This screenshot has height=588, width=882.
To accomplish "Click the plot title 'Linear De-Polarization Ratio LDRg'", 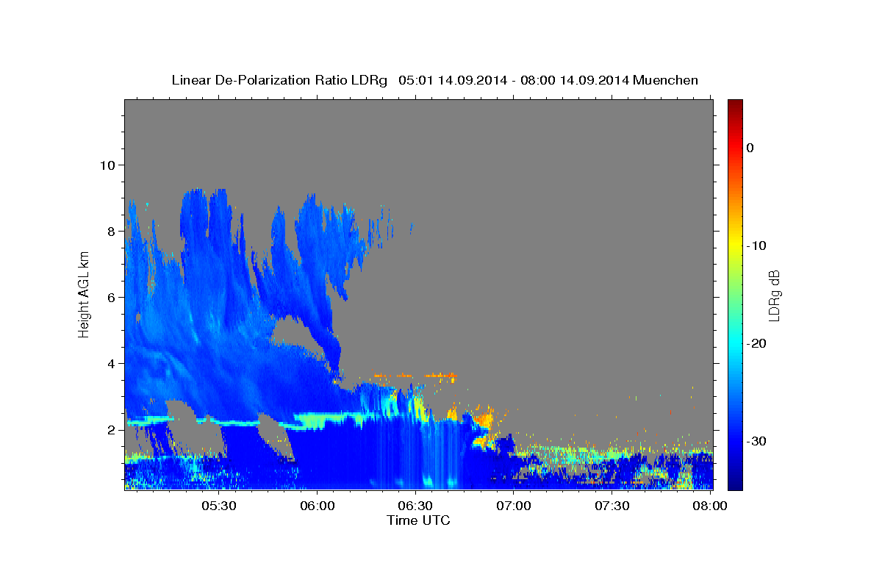I will click(279, 80).
